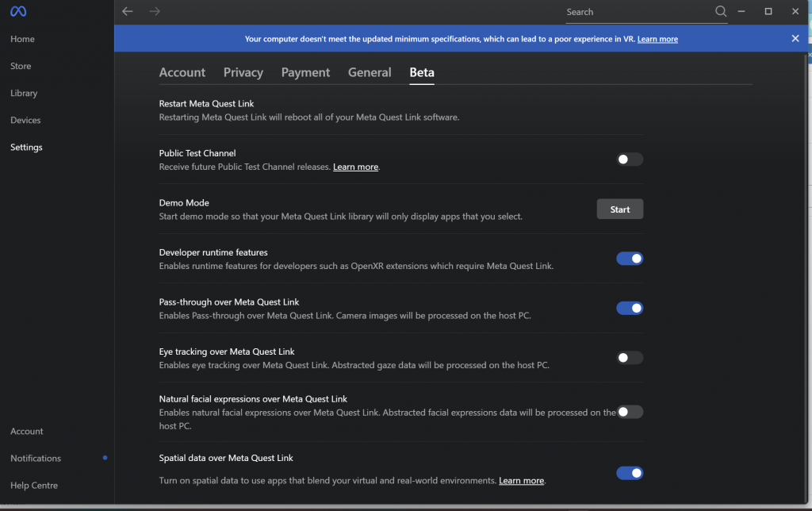Viewport: 812px width, 511px height.
Task: Click the Meta logo icon
Action: (18, 11)
